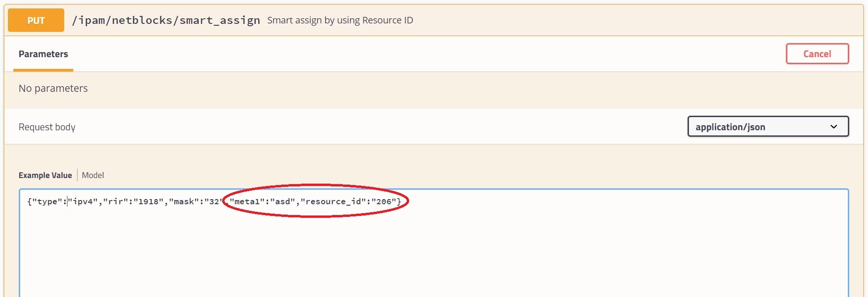Image resolution: width=868 pixels, height=297 pixels.
Task: Click the 'No parameters' text
Action: click(53, 88)
